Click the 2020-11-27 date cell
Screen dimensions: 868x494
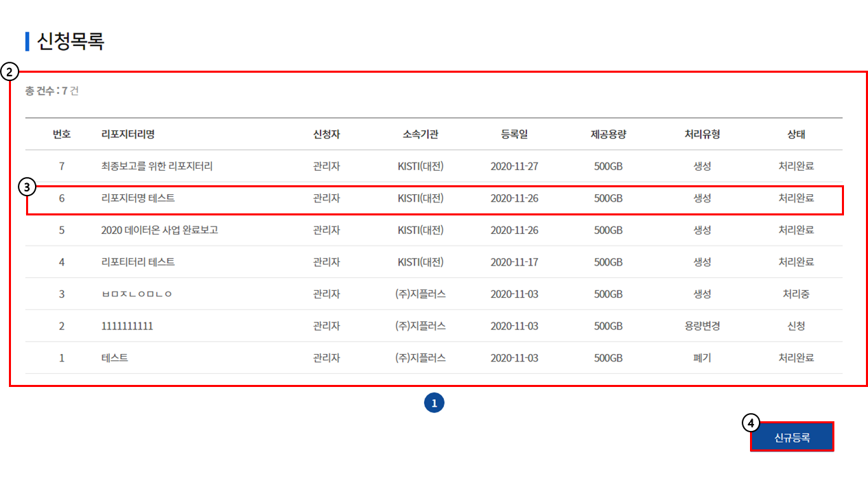[514, 166]
